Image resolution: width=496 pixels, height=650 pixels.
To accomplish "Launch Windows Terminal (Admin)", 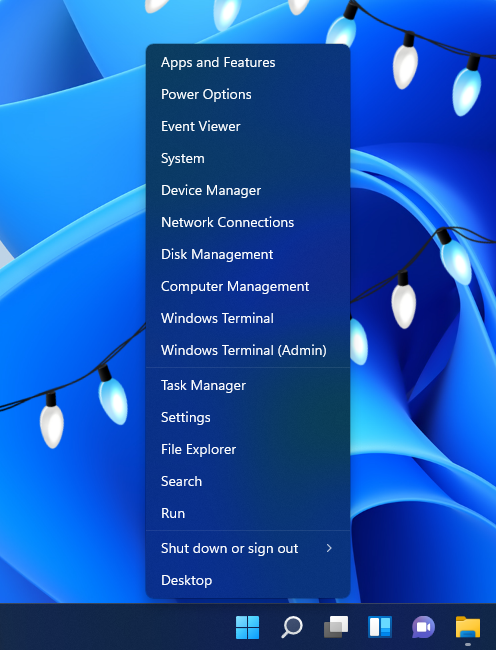I will point(248,349).
